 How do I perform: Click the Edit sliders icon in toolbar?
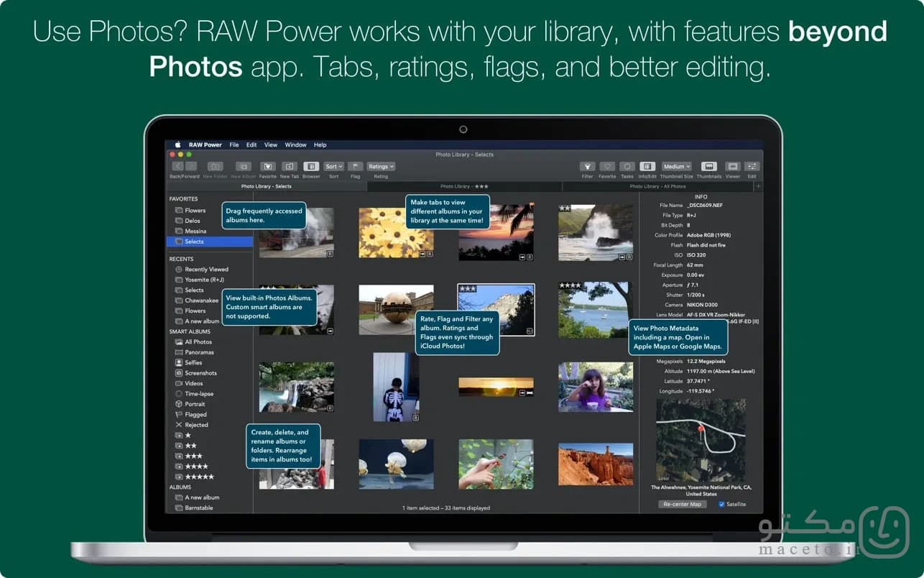(x=752, y=166)
